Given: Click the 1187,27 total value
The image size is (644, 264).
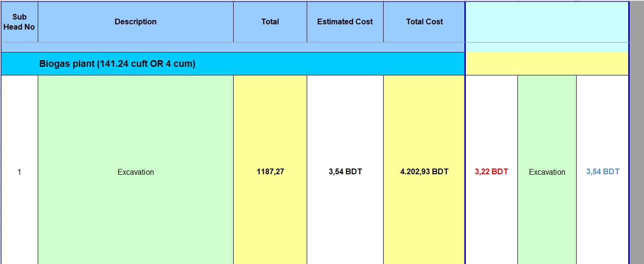Looking at the screenshot, I should [270, 172].
